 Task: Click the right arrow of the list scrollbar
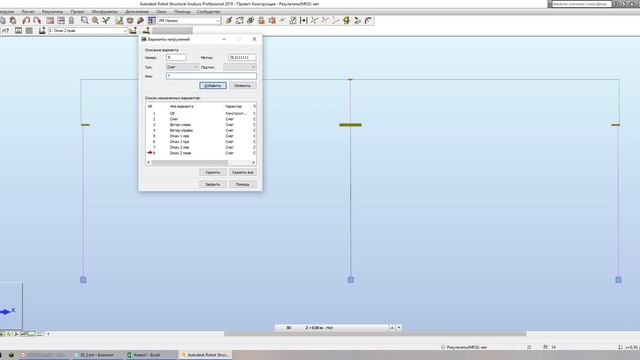[x=253, y=162]
